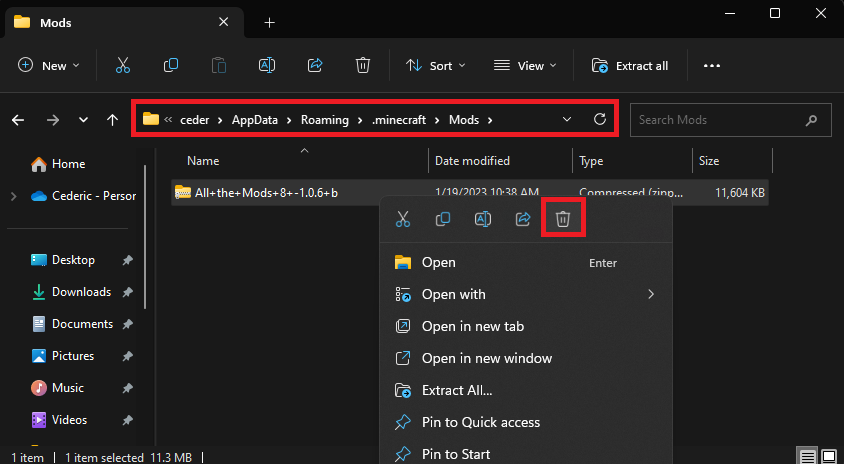
Task: Select Open in new tab
Action: pyautogui.click(x=472, y=326)
